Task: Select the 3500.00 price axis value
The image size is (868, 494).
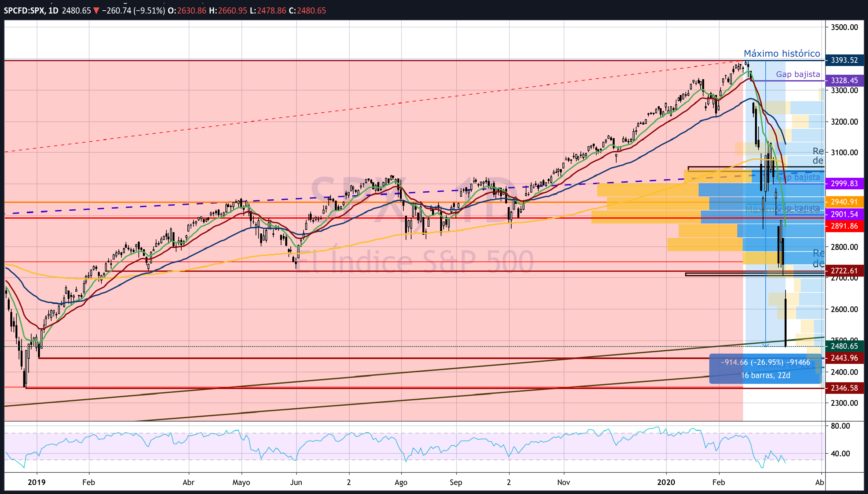Action: click(x=844, y=27)
